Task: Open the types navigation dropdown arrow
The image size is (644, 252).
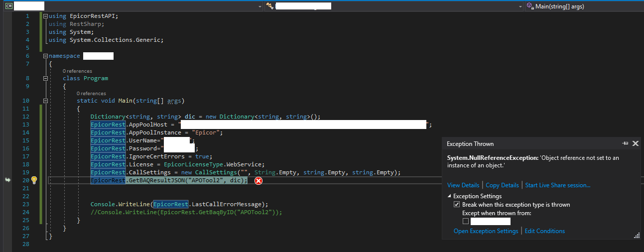Action: pyautogui.click(x=520, y=6)
